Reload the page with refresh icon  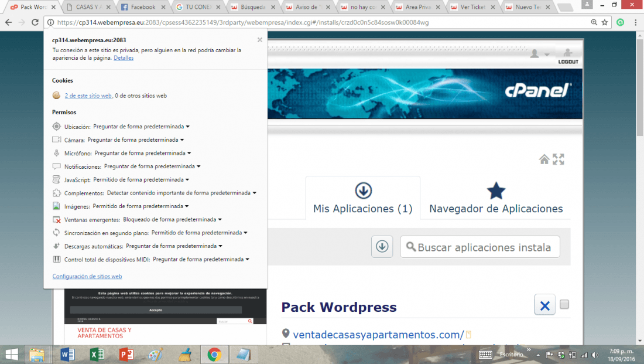pyautogui.click(x=35, y=22)
